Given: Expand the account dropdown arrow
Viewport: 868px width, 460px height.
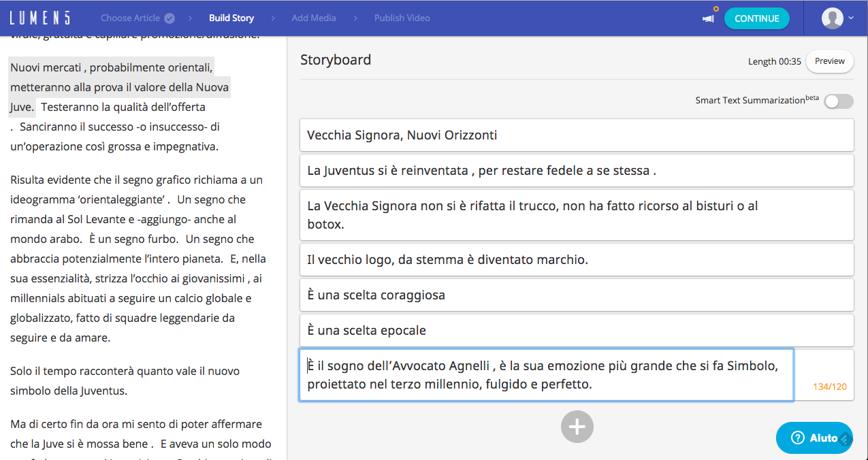Looking at the screenshot, I should [851, 18].
